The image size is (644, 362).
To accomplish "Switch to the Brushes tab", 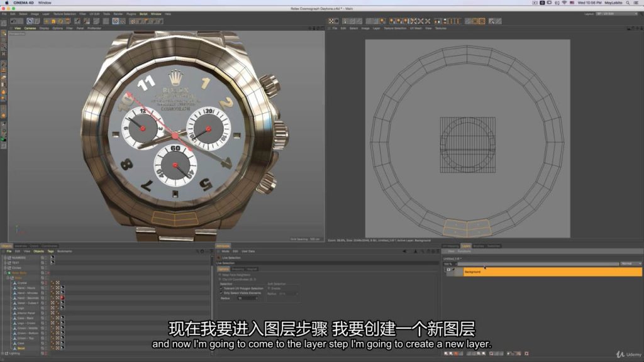I will tap(479, 246).
